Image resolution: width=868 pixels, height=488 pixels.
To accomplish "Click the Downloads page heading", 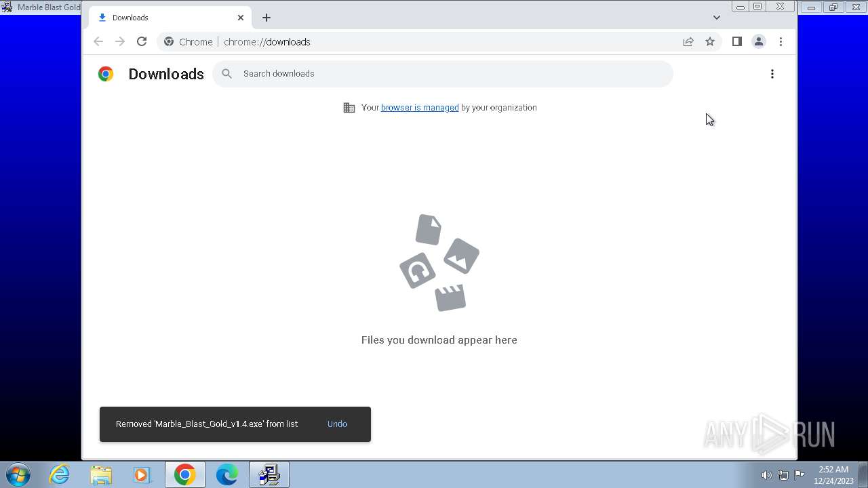I will pyautogui.click(x=166, y=74).
